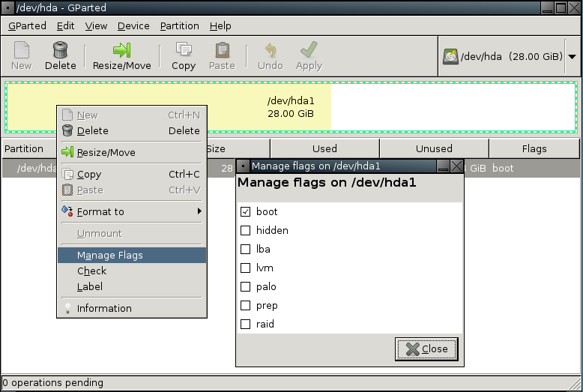Click the Unused column header
This screenshot has height=392, width=583.
[435, 148]
